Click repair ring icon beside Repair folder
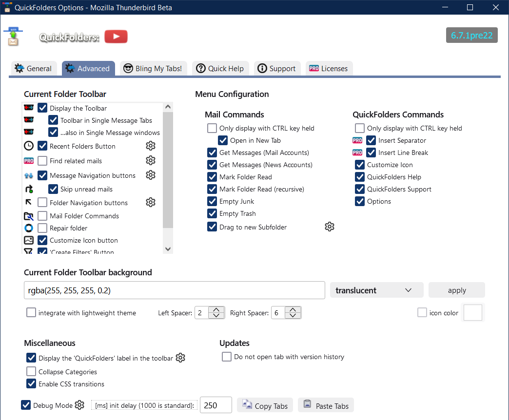 [29, 228]
